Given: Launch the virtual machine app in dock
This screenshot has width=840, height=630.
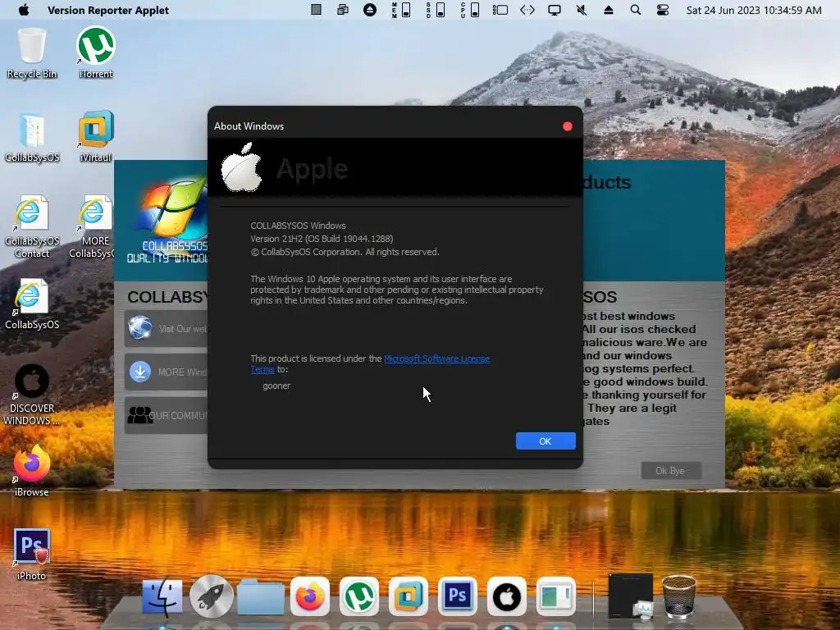Looking at the screenshot, I should pyautogui.click(x=409, y=596).
